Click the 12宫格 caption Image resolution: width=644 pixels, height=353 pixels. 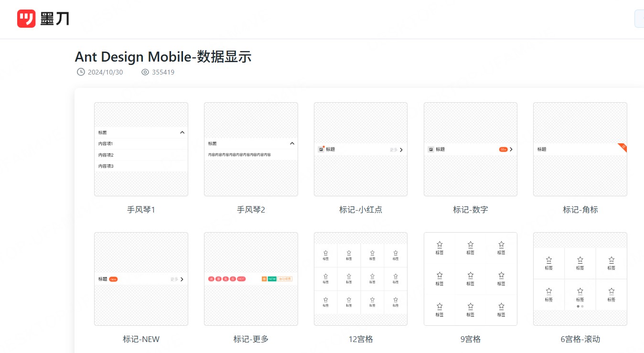[x=361, y=339]
